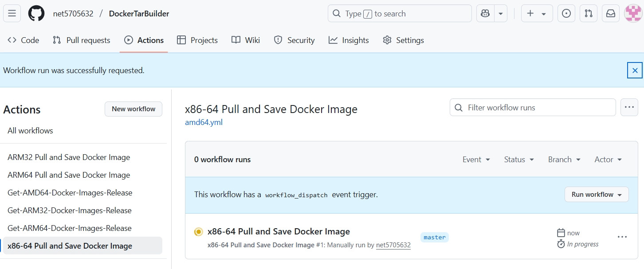The width and height of the screenshot is (644, 269).
Task: Open the hamburger navigation menu
Action: pos(12,14)
